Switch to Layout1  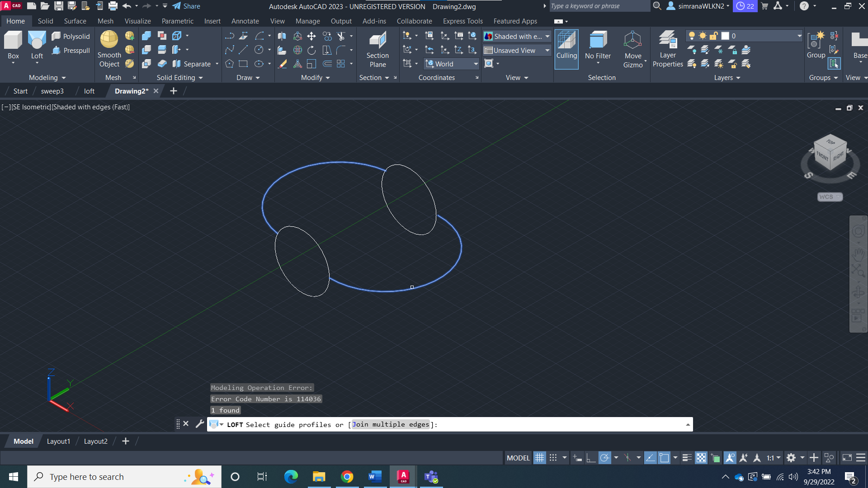(x=58, y=441)
